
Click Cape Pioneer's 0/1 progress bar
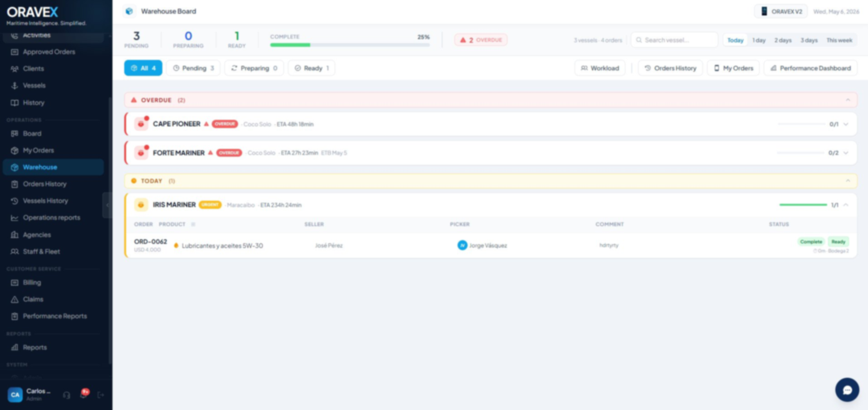pos(801,124)
